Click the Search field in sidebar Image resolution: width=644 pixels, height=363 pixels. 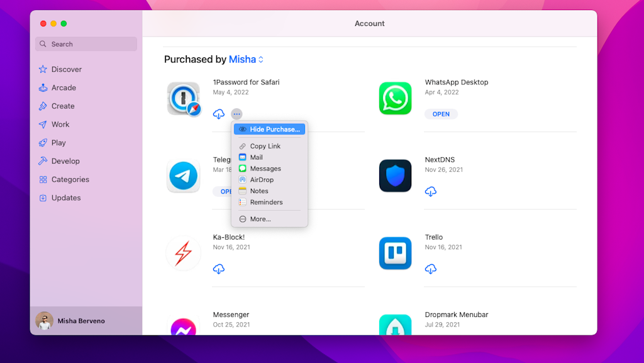pos(86,44)
